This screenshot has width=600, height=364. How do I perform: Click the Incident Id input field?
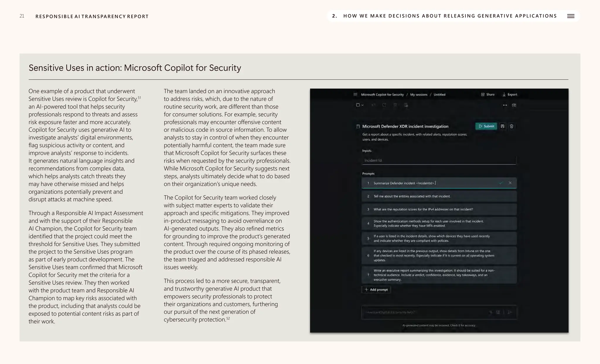click(x=438, y=160)
